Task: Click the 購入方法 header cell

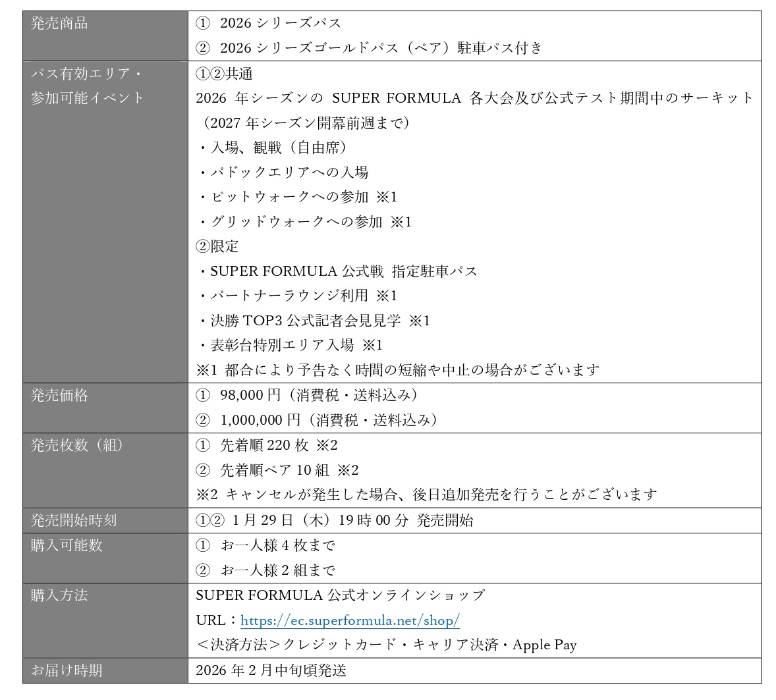Action: [x=105, y=620]
